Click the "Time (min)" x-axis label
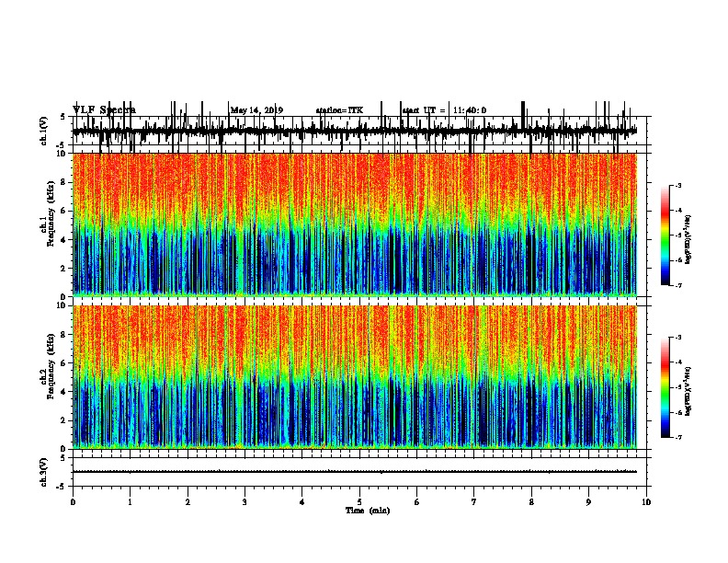This screenshot has height=563, width=728. click(x=368, y=511)
